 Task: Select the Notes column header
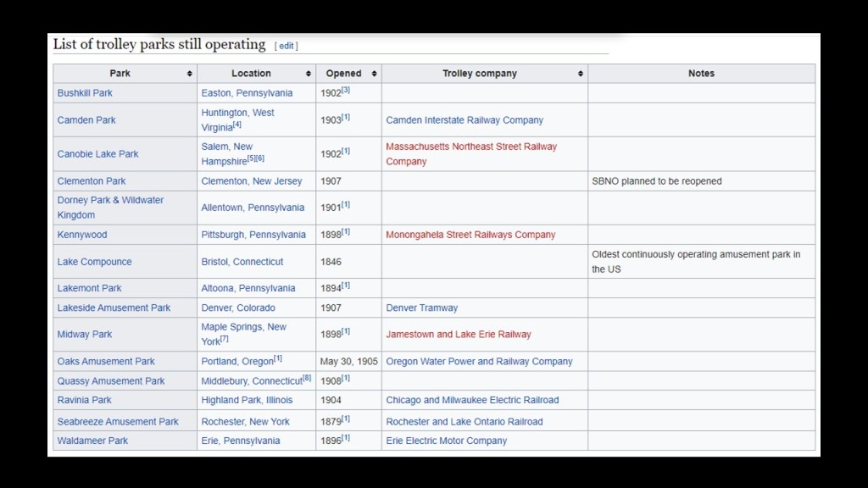(701, 74)
